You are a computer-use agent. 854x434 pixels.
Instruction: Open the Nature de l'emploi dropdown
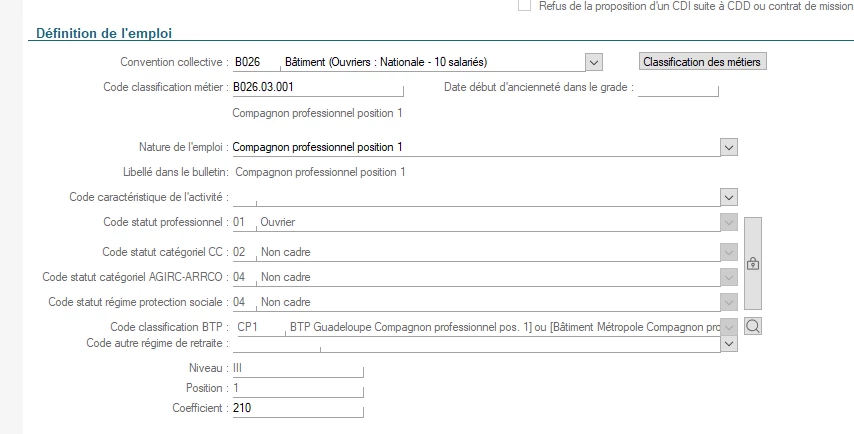729,147
